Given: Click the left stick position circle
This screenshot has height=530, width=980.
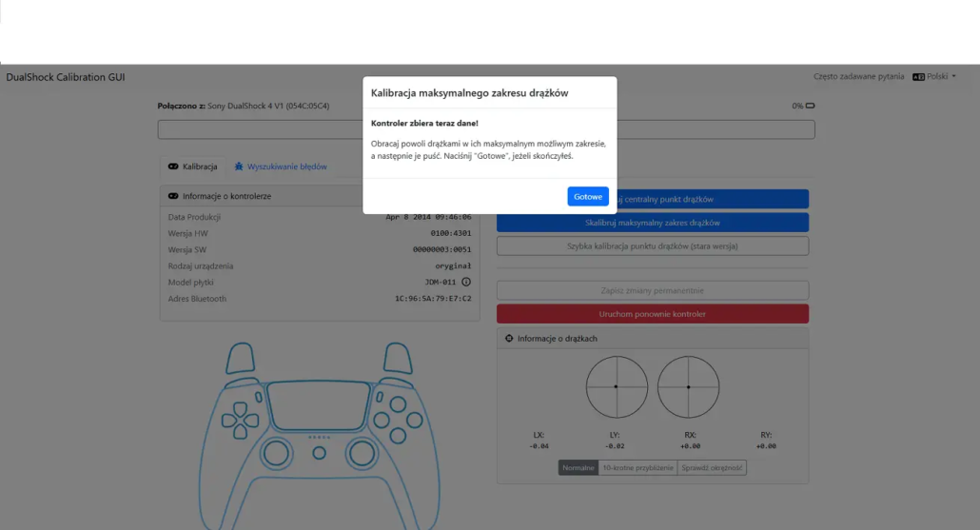Looking at the screenshot, I should tap(616, 386).
